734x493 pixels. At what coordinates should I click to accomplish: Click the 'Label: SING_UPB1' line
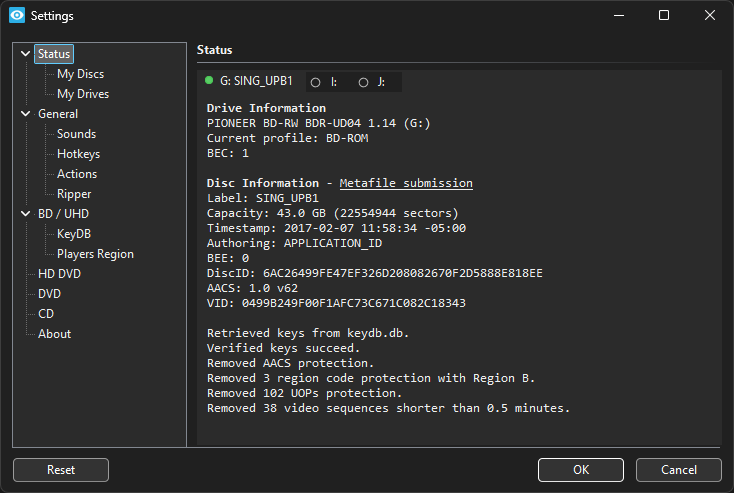click(x=263, y=198)
